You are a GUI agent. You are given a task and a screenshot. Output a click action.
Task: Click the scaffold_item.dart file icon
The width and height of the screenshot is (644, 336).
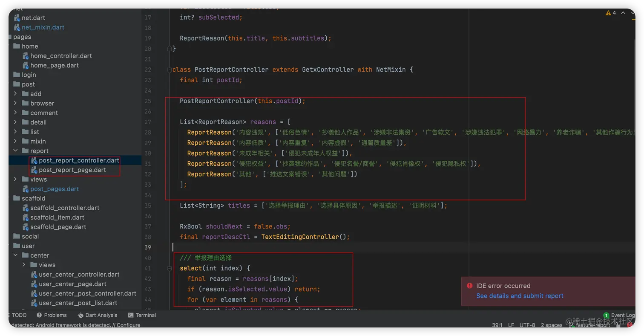[26, 217]
